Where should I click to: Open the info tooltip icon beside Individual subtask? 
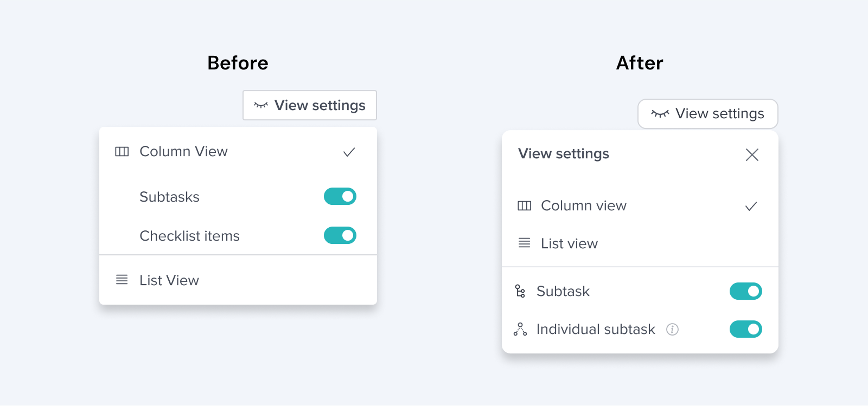(673, 330)
